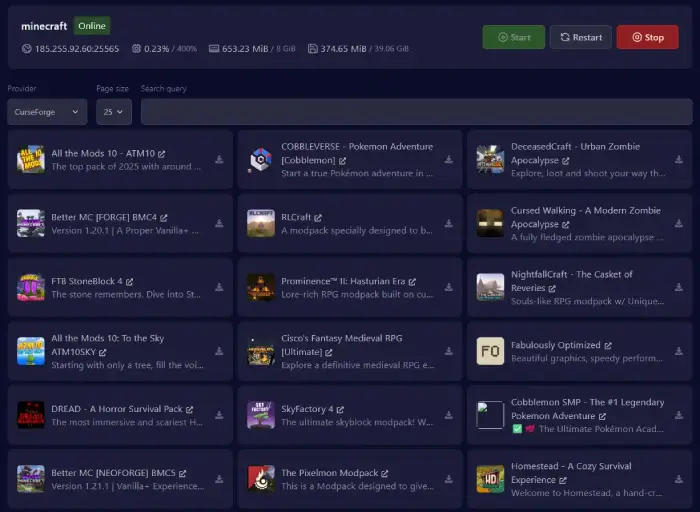Open external link icon beside RLCraft title
700x512 pixels.
[318, 217]
